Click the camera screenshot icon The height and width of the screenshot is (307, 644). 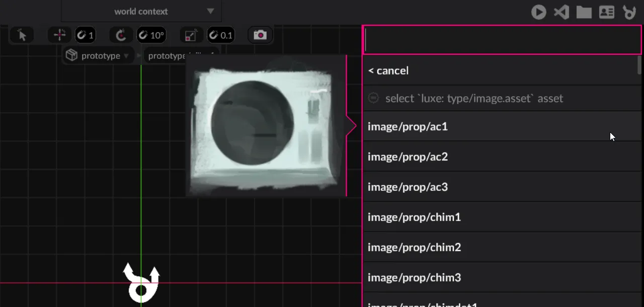click(260, 35)
